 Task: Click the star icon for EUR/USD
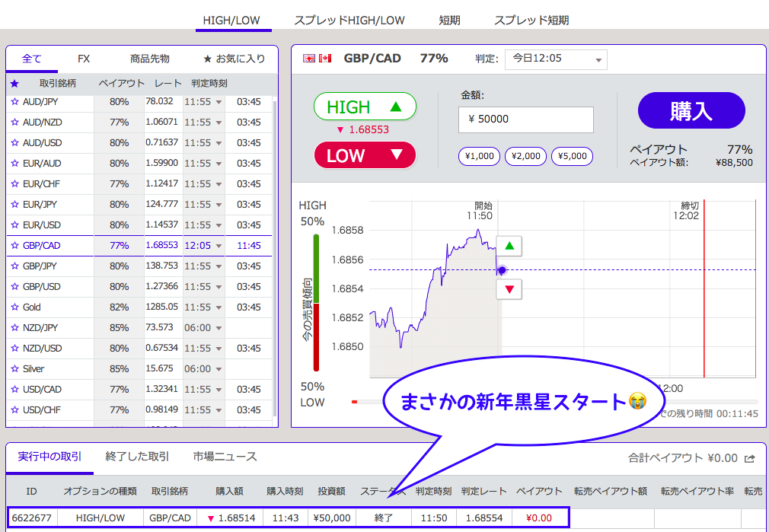point(14,225)
